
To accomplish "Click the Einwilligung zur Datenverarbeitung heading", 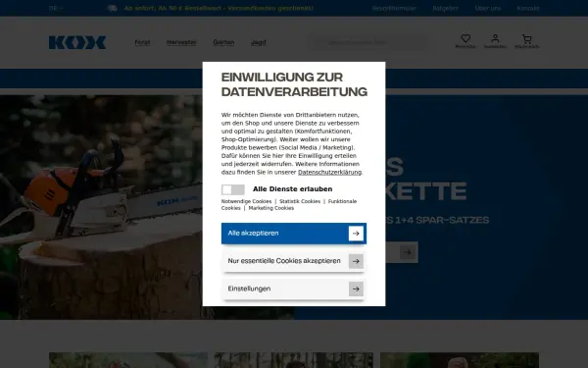I will [294, 84].
